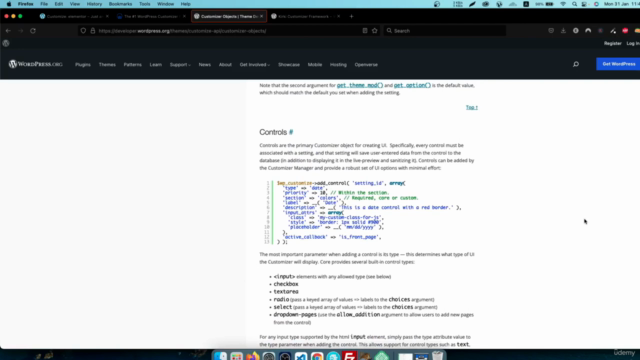The height and width of the screenshot is (360, 640).
Task: Click the Get WordPress button
Action: coord(618,64)
